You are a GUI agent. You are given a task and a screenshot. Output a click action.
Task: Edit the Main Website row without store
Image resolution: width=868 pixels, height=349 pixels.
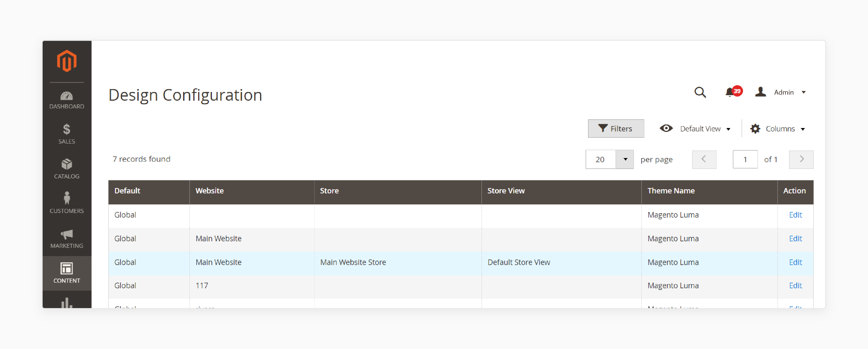point(795,238)
